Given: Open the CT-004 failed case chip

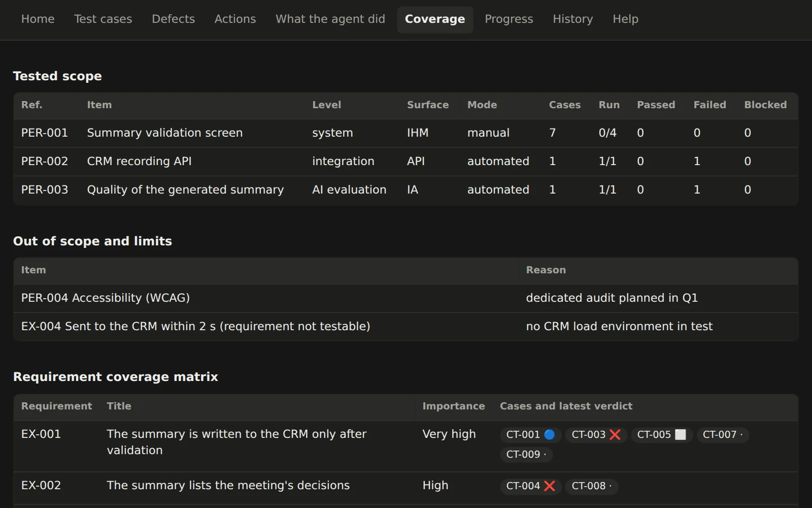Looking at the screenshot, I should [530, 486].
